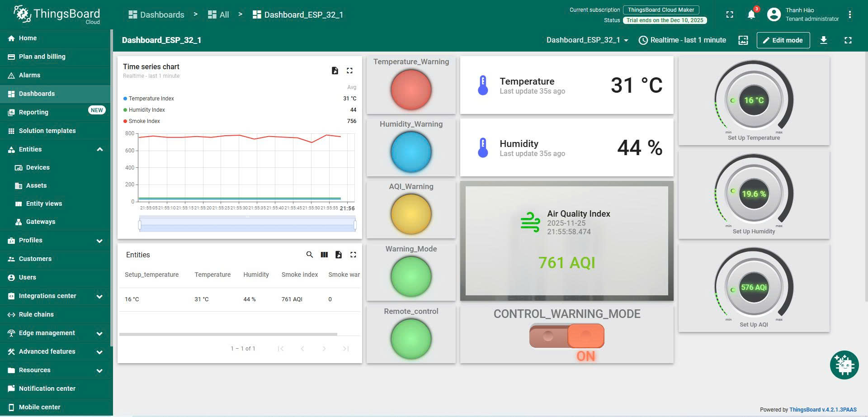This screenshot has height=417, width=868.
Task: Open the notifications bell
Action: 751,14
